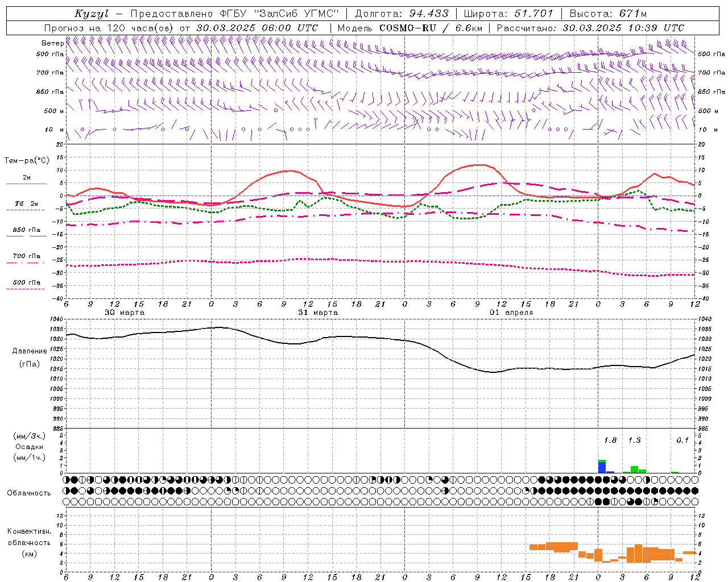The height and width of the screenshot is (582, 728).
Task: Click the 'Широта: 51.701' latitude value
Action: 508,14
